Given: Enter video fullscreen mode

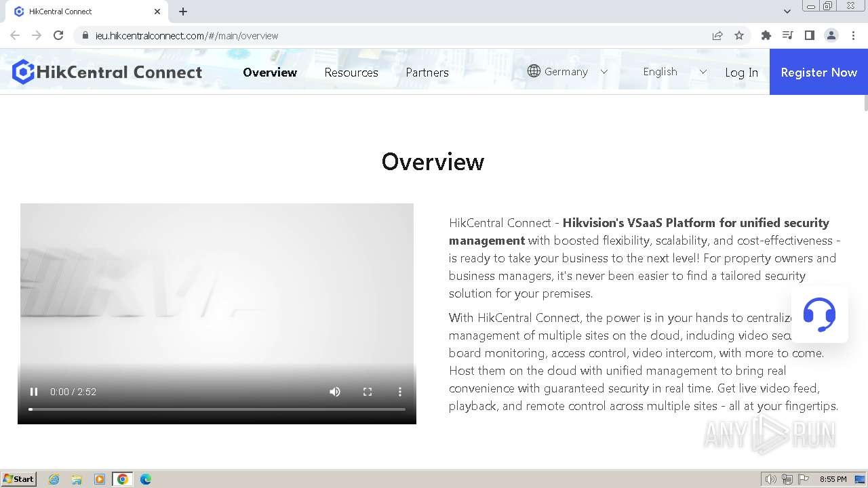Looking at the screenshot, I should (x=368, y=392).
